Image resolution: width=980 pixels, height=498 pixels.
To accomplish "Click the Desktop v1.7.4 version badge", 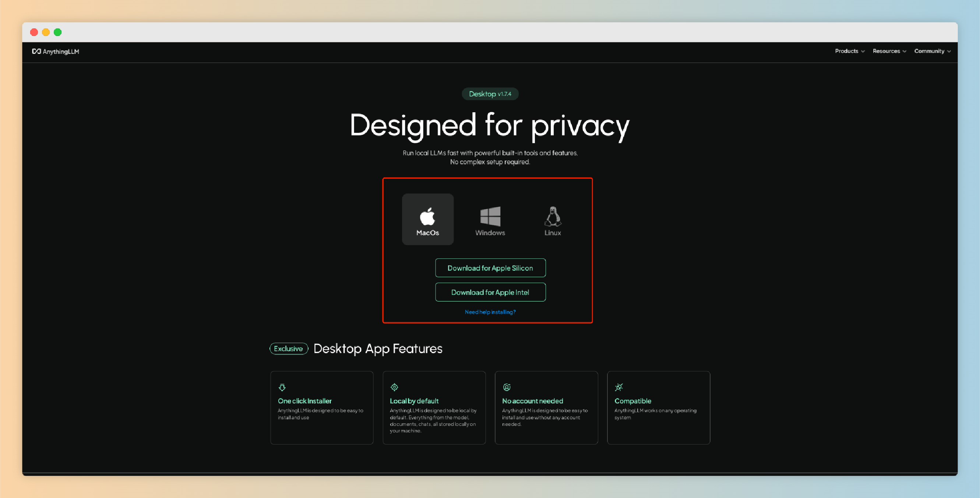I will (490, 94).
